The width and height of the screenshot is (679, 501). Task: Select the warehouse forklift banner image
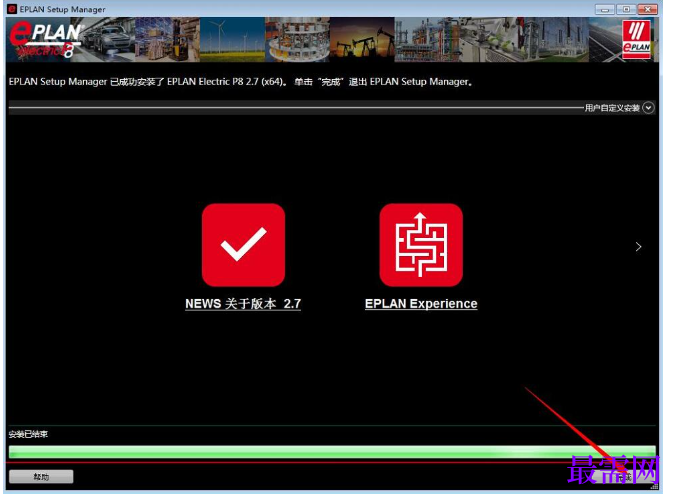coord(168,39)
